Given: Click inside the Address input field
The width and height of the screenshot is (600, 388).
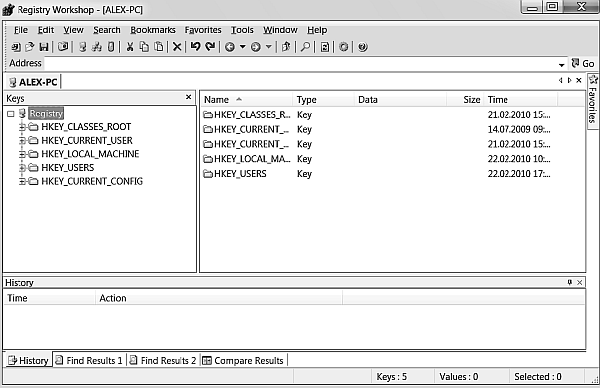Looking at the screenshot, I should point(300,64).
